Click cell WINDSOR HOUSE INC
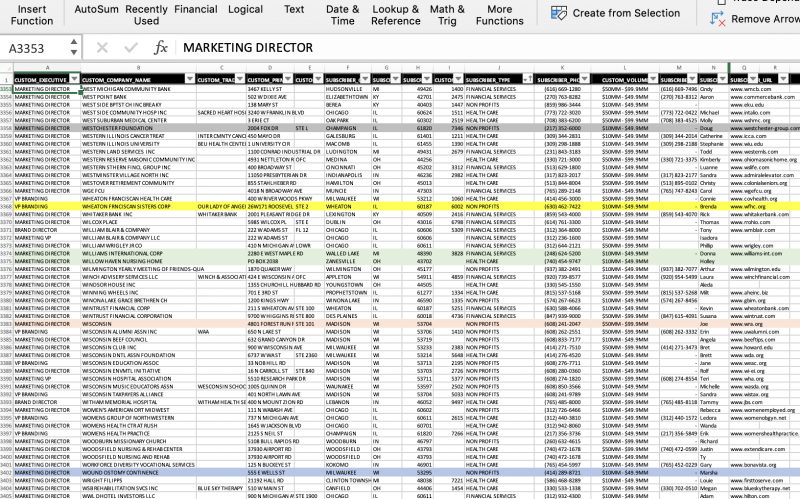 [x=138, y=285]
